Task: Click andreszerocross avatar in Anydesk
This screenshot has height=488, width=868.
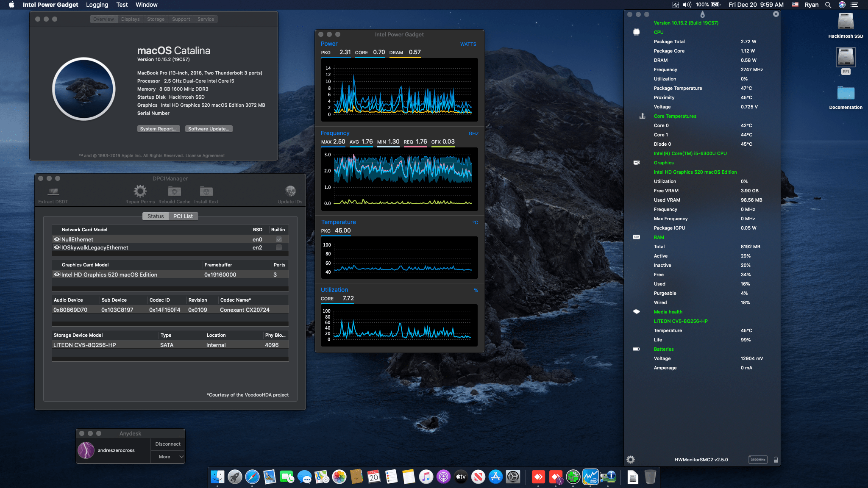Action: [x=86, y=450]
